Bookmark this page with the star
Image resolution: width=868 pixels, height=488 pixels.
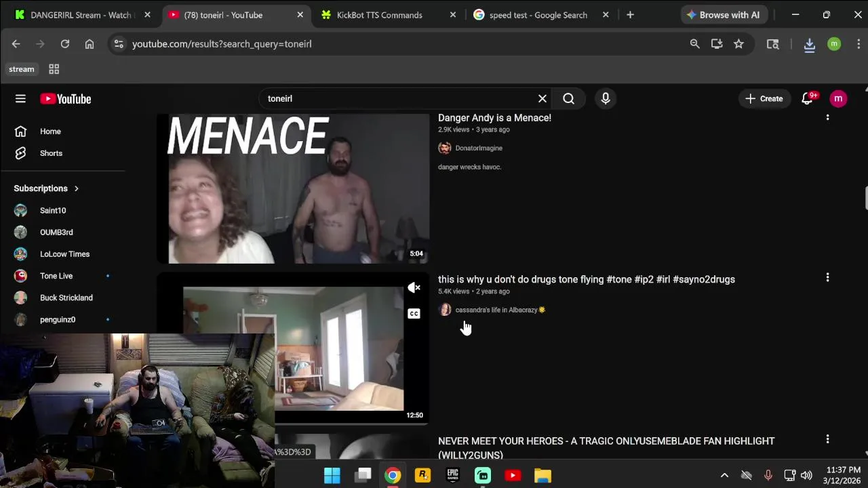point(739,44)
